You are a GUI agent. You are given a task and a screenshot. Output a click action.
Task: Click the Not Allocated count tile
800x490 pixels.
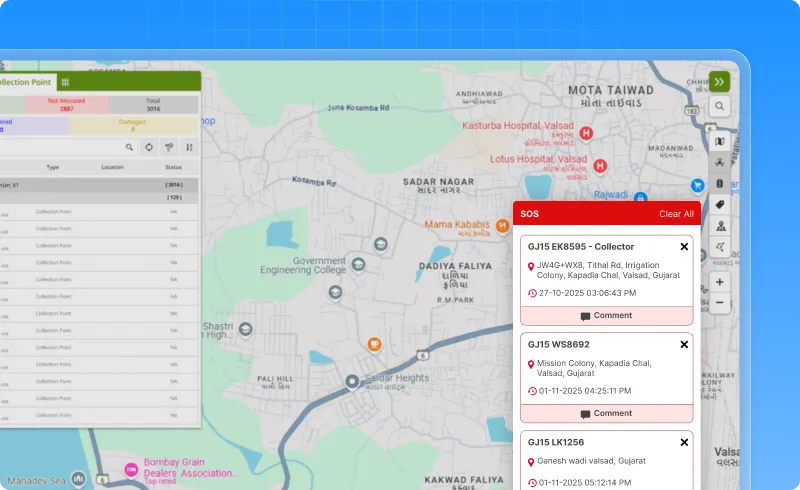tap(67, 104)
